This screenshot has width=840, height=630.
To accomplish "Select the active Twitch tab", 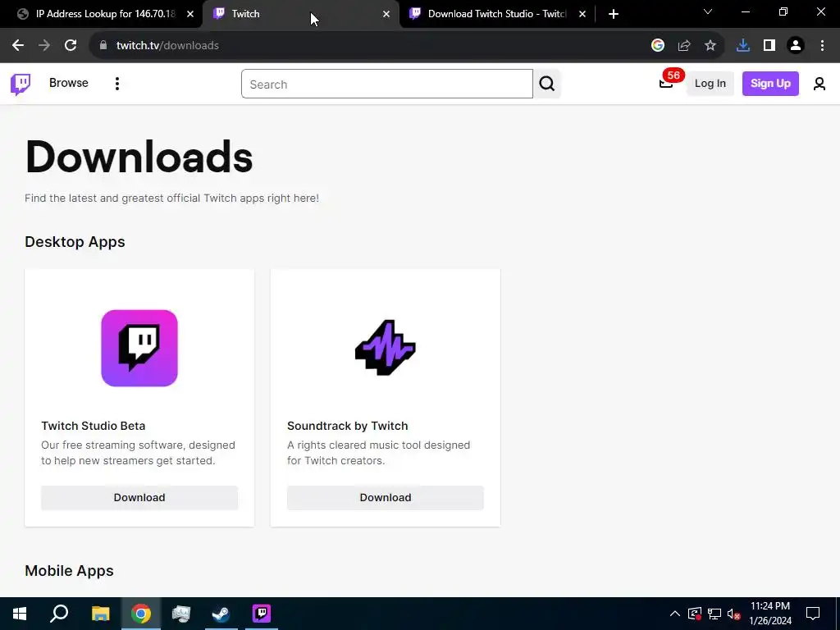I will point(300,14).
